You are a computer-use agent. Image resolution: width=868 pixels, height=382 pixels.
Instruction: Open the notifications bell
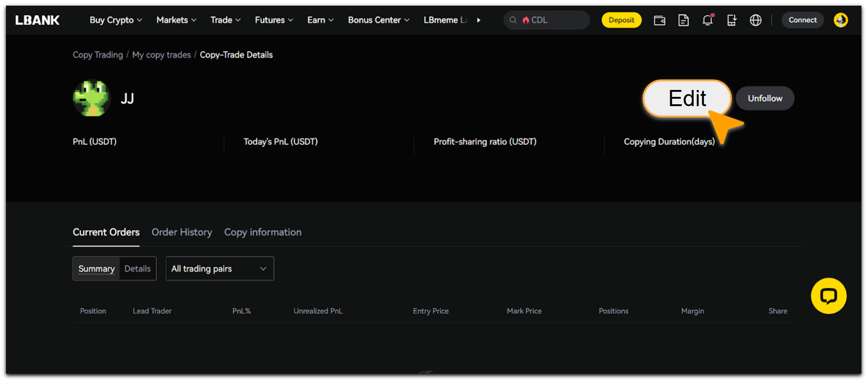707,20
